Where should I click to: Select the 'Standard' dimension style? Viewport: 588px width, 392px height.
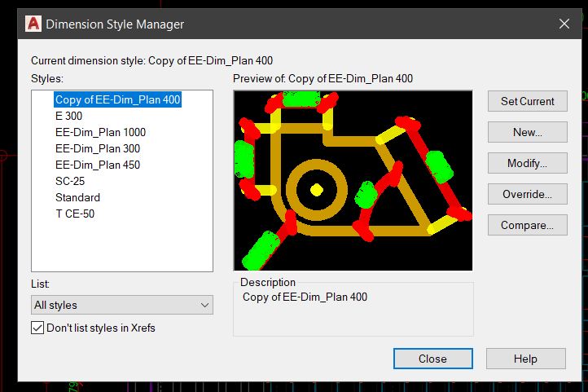pyautogui.click(x=77, y=198)
